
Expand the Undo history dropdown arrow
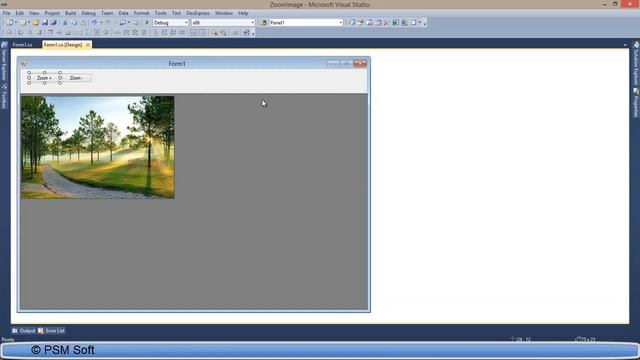[101, 22]
